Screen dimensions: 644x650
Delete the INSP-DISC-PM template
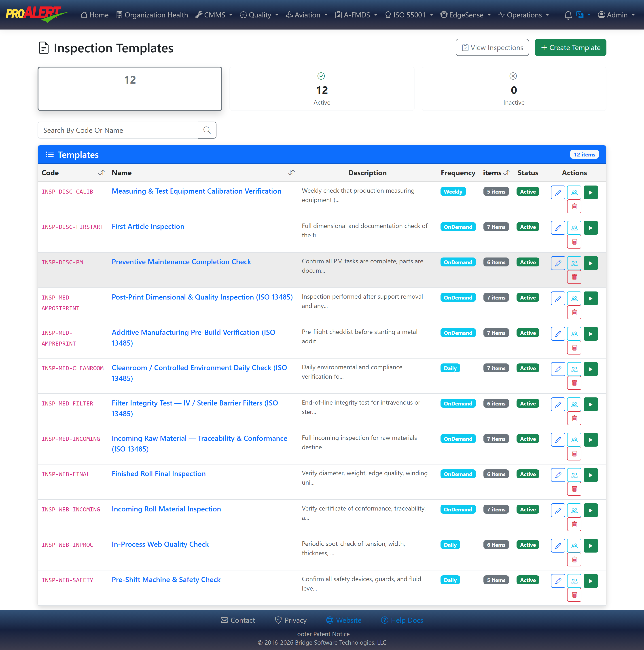(x=574, y=277)
